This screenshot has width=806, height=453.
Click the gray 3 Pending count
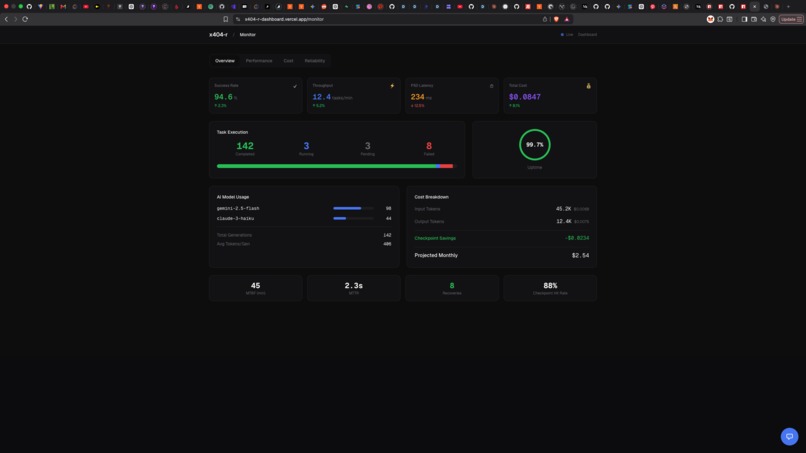[x=368, y=146]
